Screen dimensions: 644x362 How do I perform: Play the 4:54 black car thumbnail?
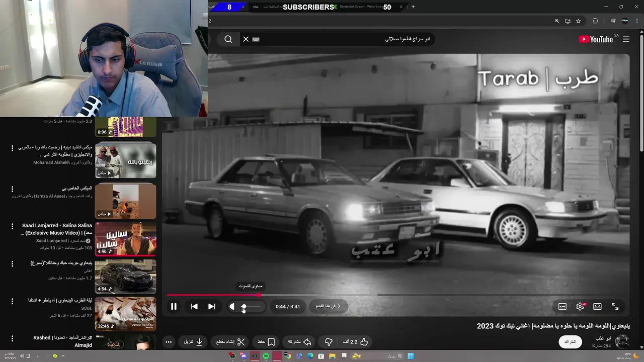[126, 276]
